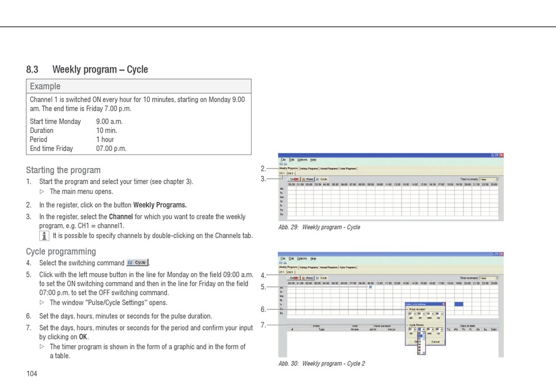Viewport: 556px width, 392px height.
Task: Click the save icon in Abb. 30 window
Action: pos(281,263)
